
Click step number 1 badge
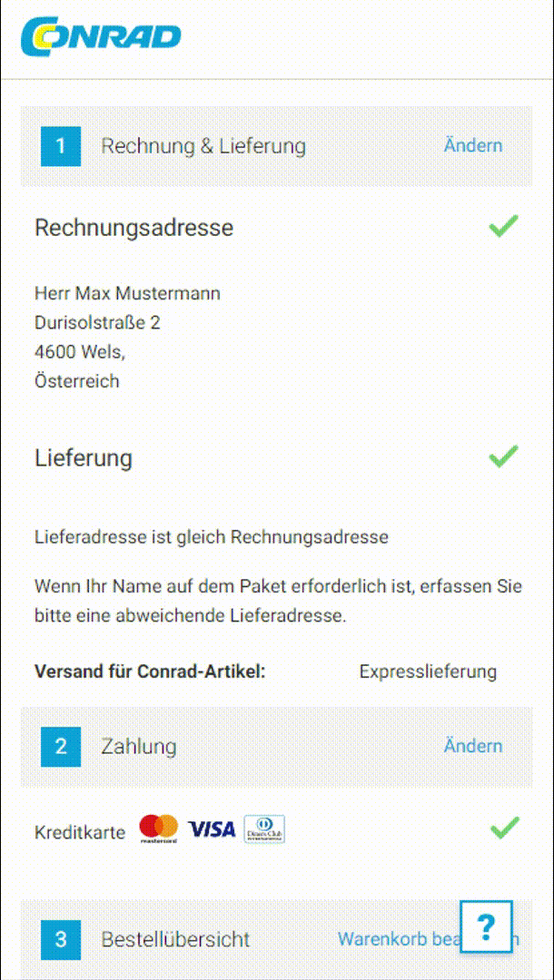[61, 146]
